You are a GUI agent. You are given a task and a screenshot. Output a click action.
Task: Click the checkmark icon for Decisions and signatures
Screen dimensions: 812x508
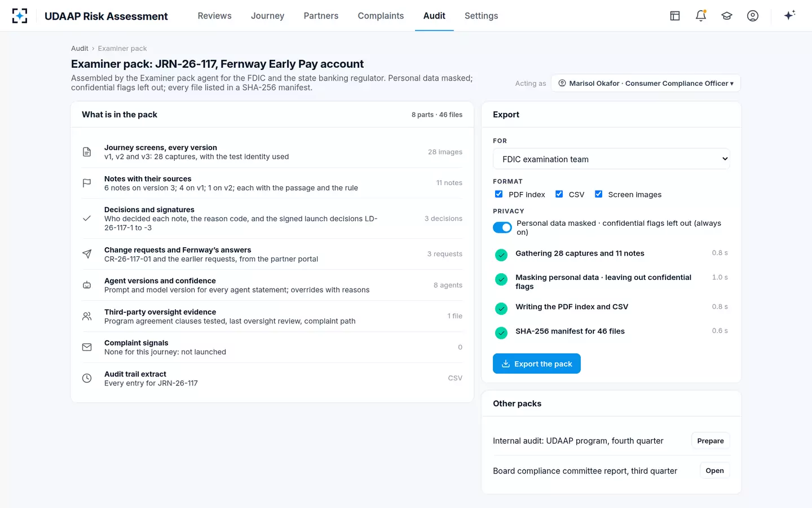tap(87, 218)
